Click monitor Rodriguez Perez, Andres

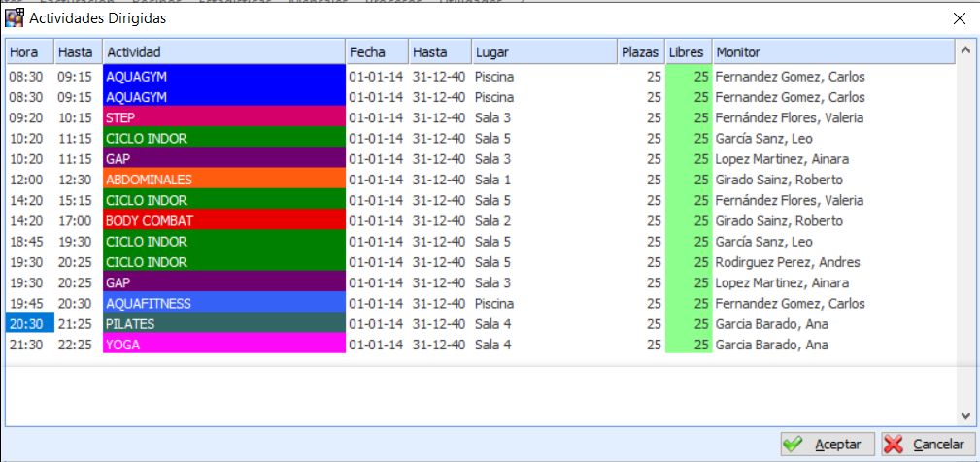(x=777, y=262)
